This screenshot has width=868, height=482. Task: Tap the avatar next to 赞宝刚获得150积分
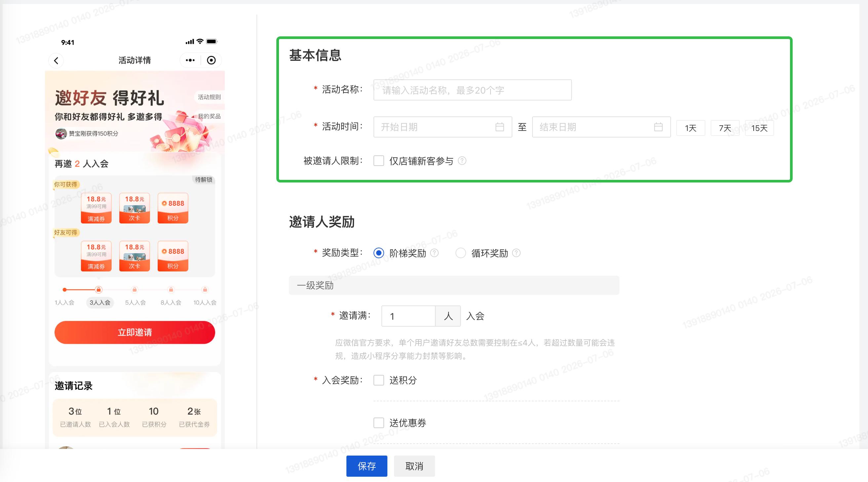pos(61,134)
